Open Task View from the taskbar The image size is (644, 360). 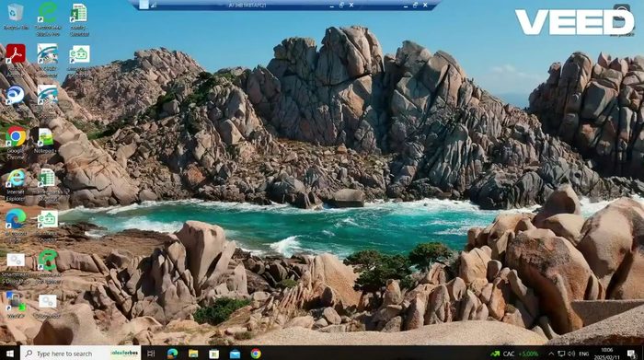[151, 354]
